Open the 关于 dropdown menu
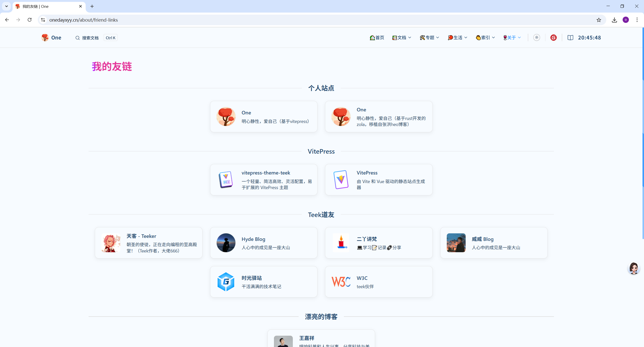 512,38
